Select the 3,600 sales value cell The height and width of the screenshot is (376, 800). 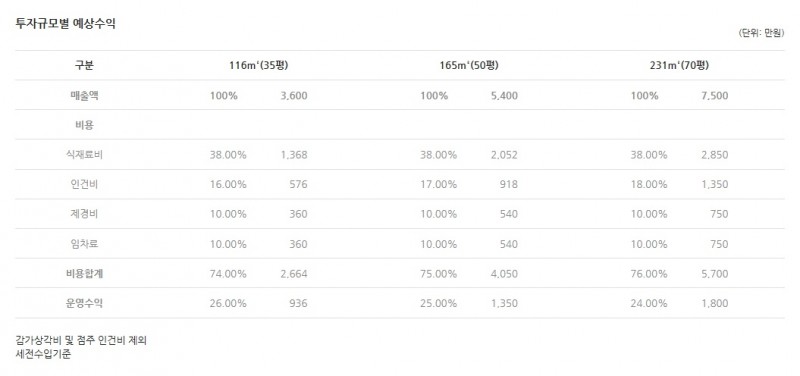294,95
